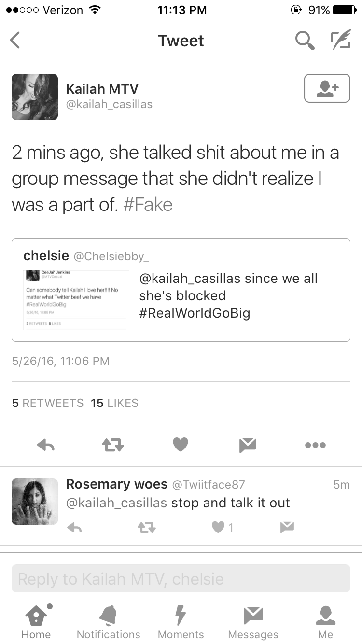The height and width of the screenshot is (644, 362).
Task: Like Rosemary woes' reply
Action: pos(218,528)
